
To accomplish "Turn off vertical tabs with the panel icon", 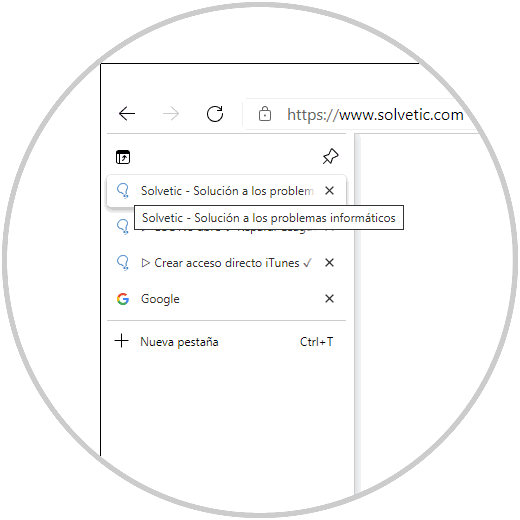I will [123, 157].
